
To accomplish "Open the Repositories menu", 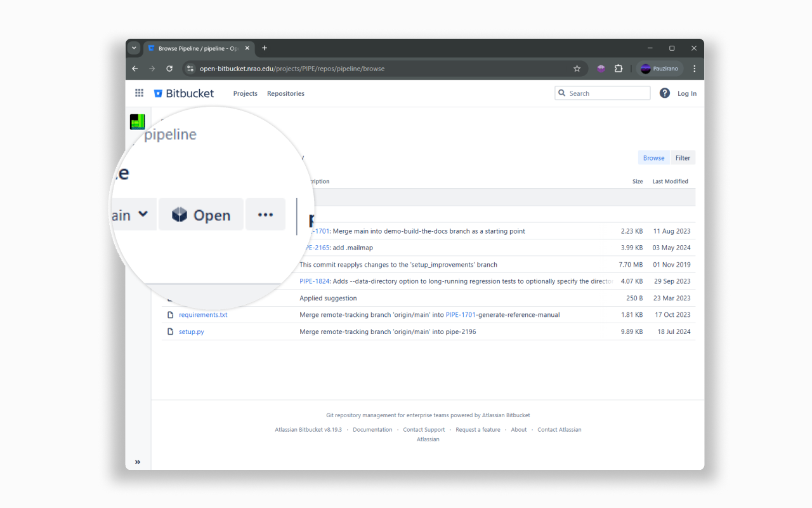I will click(285, 93).
